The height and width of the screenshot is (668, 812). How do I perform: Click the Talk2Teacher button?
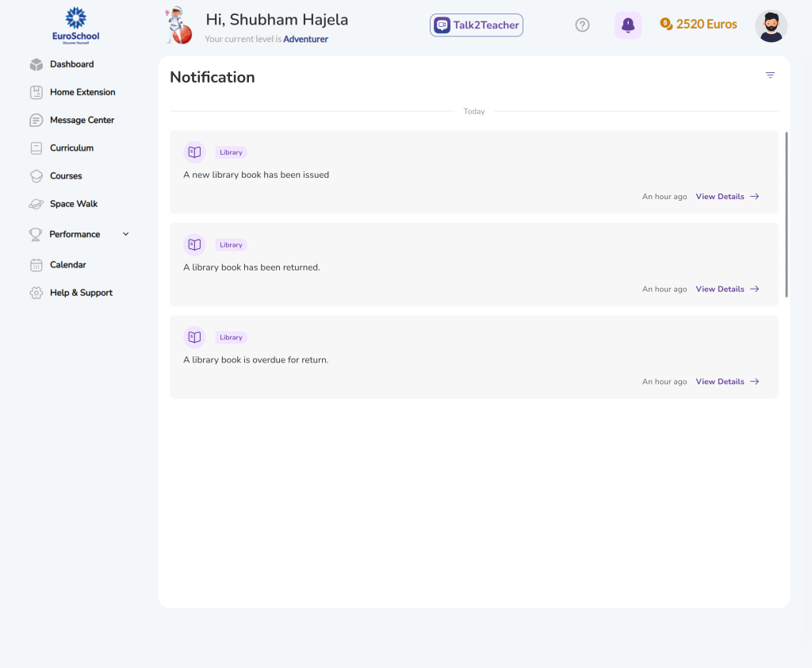tap(477, 25)
